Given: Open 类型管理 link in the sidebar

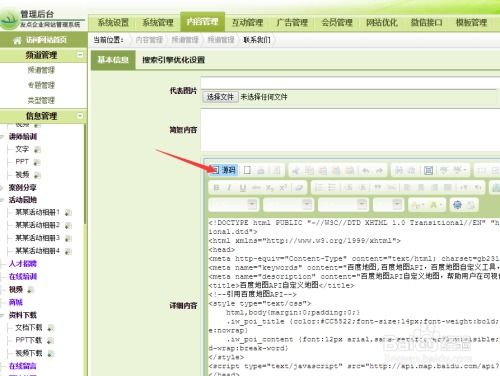Looking at the screenshot, I should pyautogui.click(x=41, y=100).
